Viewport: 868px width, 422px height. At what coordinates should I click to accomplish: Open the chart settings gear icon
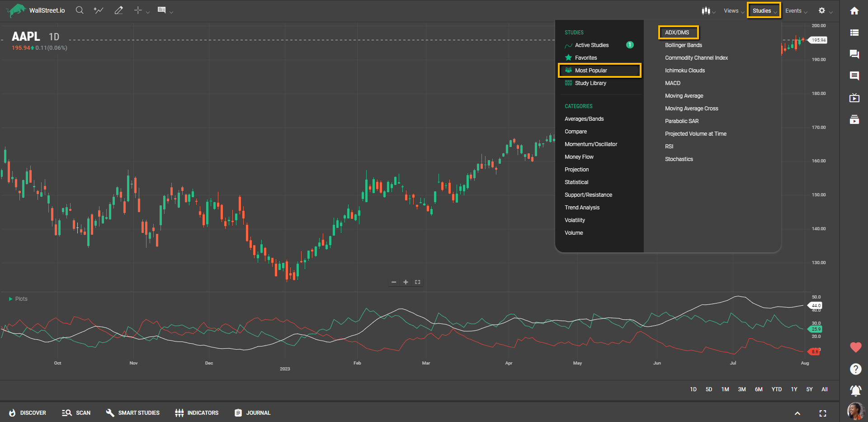(x=822, y=10)
